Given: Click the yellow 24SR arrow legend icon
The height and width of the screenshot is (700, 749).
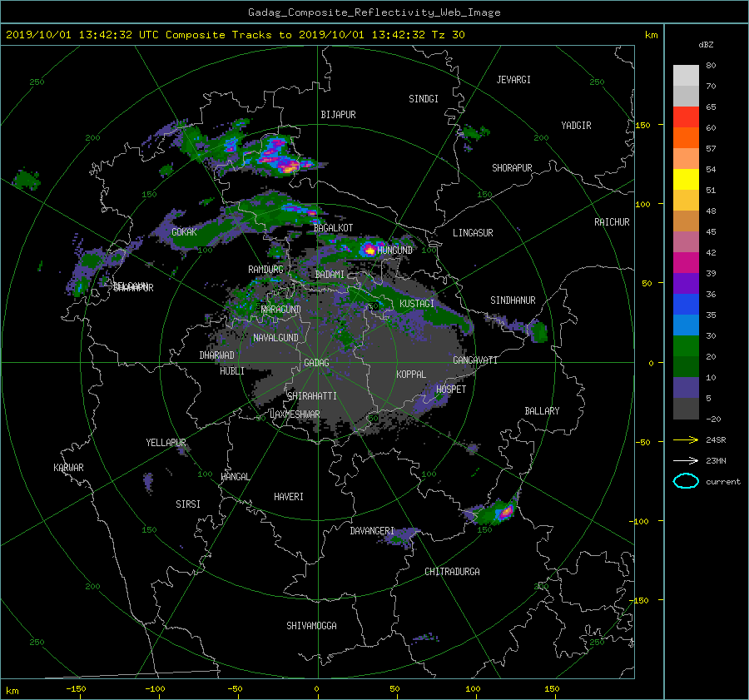Looking at the screenshot, I should pos(686,439).
